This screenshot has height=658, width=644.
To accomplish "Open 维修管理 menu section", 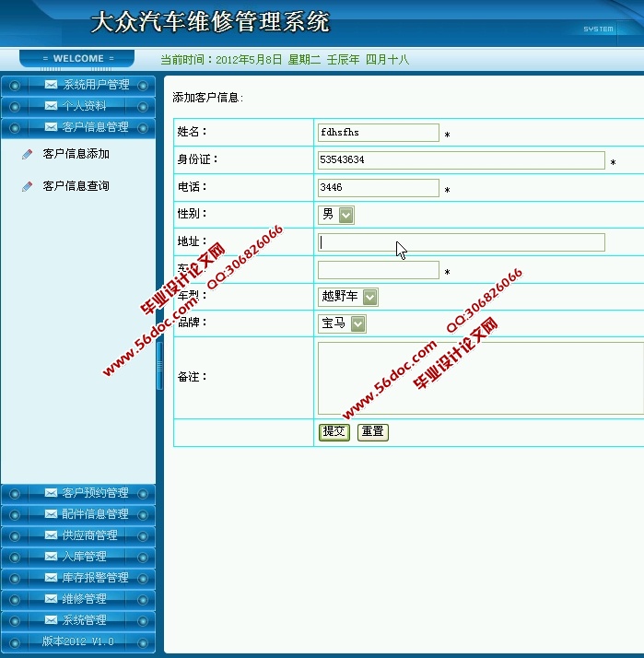I will (x=78, y=599).
